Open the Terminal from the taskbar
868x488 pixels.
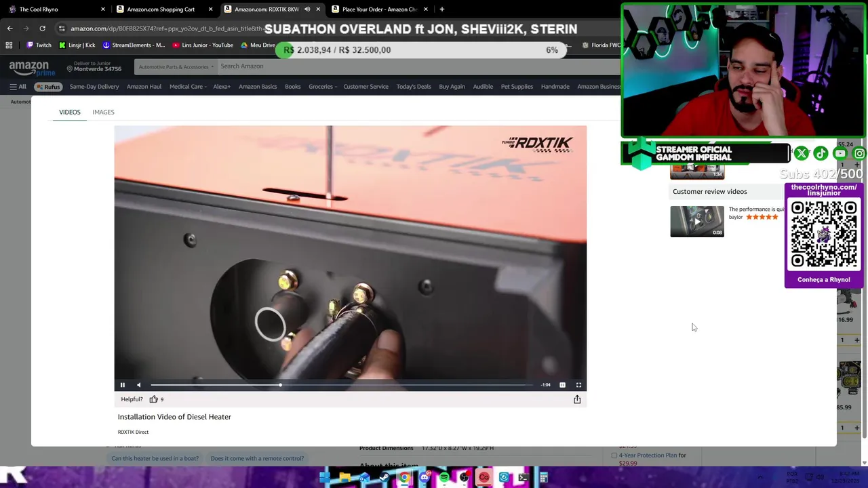click(524, 478)
